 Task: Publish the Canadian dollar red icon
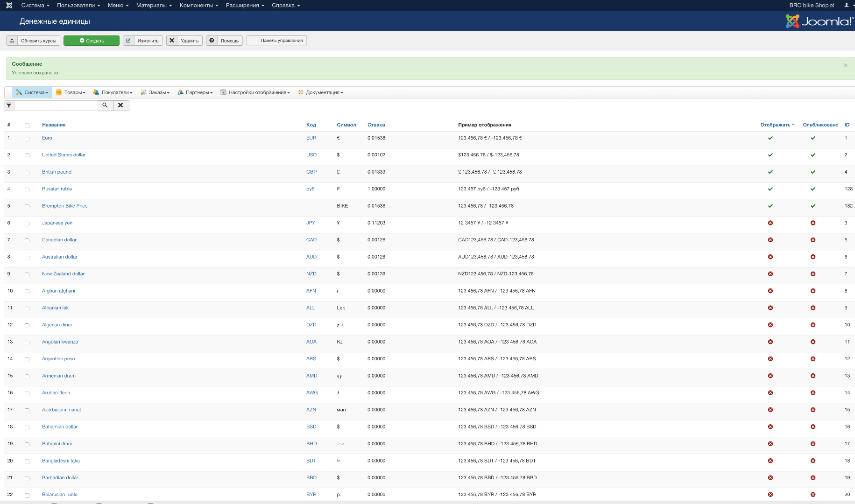[x=813, y=240]
